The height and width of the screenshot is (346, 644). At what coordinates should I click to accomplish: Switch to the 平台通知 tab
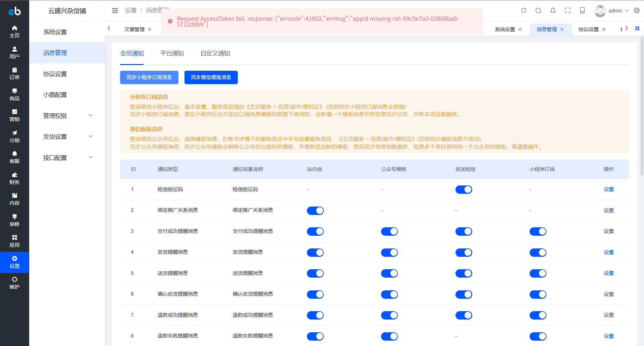click(x=172, y=53)
